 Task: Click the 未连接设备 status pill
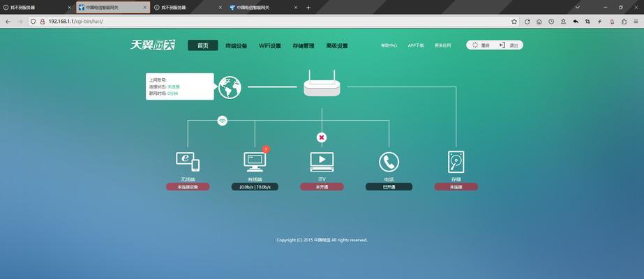188,187
